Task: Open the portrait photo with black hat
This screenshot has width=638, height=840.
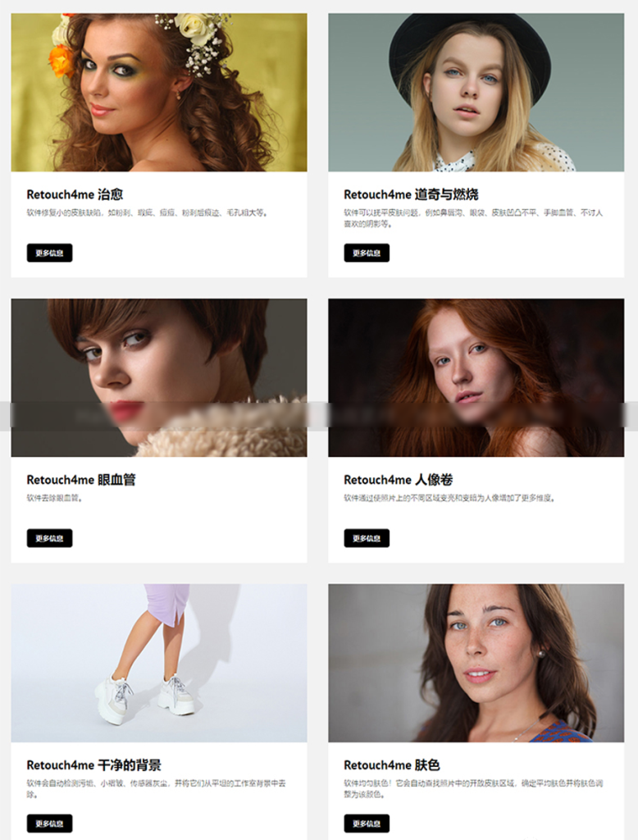Action: 476,92
